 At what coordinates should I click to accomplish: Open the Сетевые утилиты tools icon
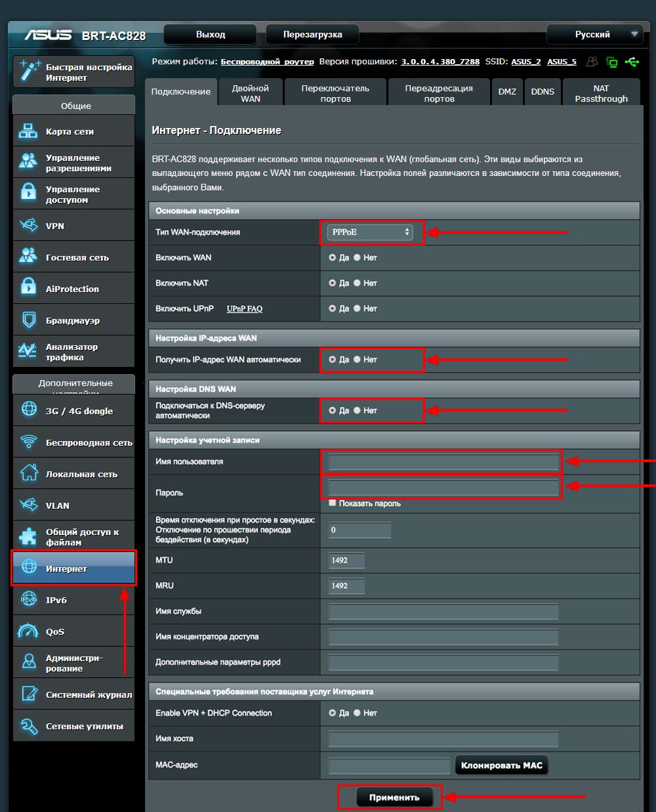coord(29,725)
